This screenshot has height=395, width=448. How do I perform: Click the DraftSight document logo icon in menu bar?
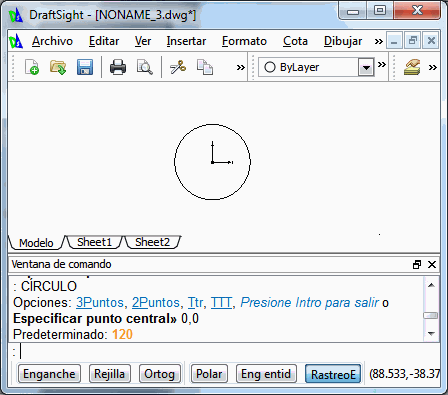(16, 41)
